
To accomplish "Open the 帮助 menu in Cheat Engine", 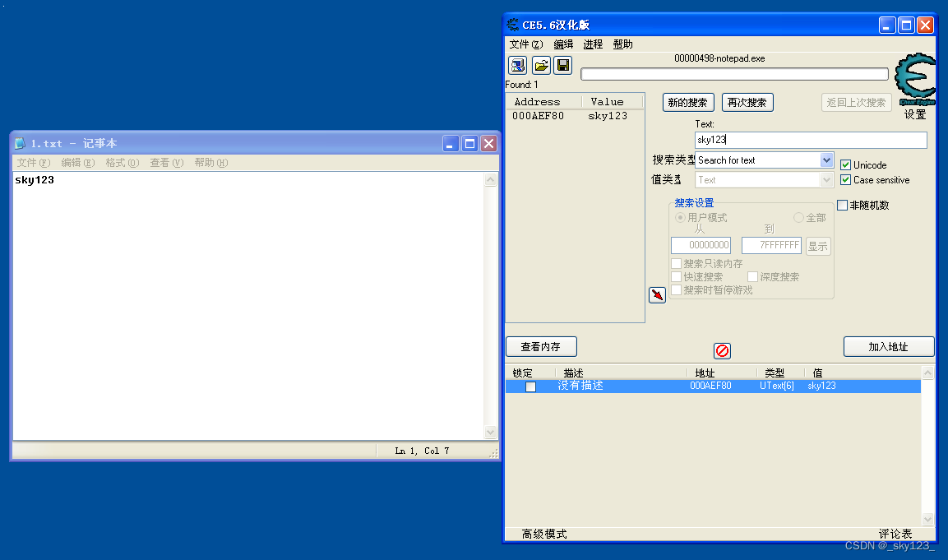I will pyautogui.click(x=622, y=44).
